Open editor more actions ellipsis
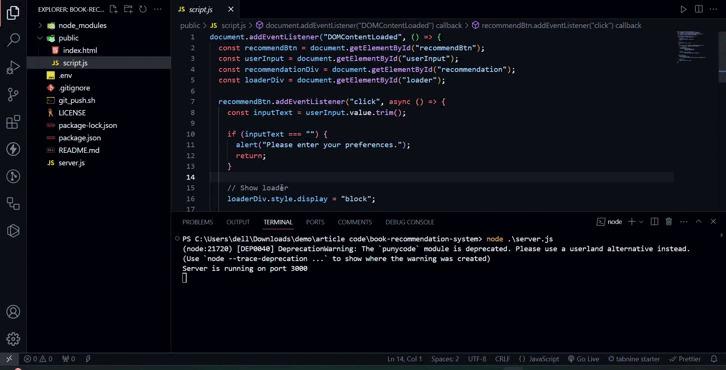The height and width of the screenshot is (370, 726). point(714,9)
